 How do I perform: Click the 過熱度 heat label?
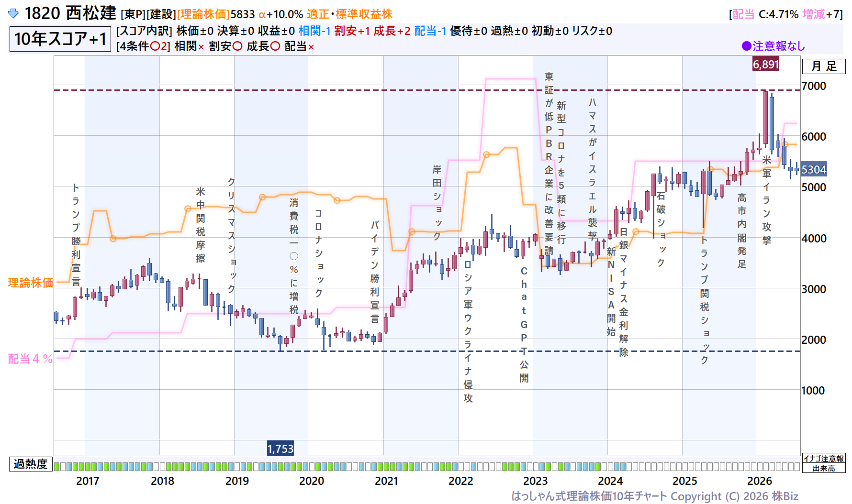click(31, 464)
